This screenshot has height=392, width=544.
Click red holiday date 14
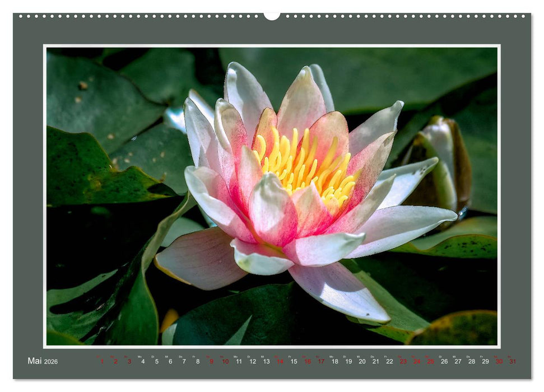[280, 362]
